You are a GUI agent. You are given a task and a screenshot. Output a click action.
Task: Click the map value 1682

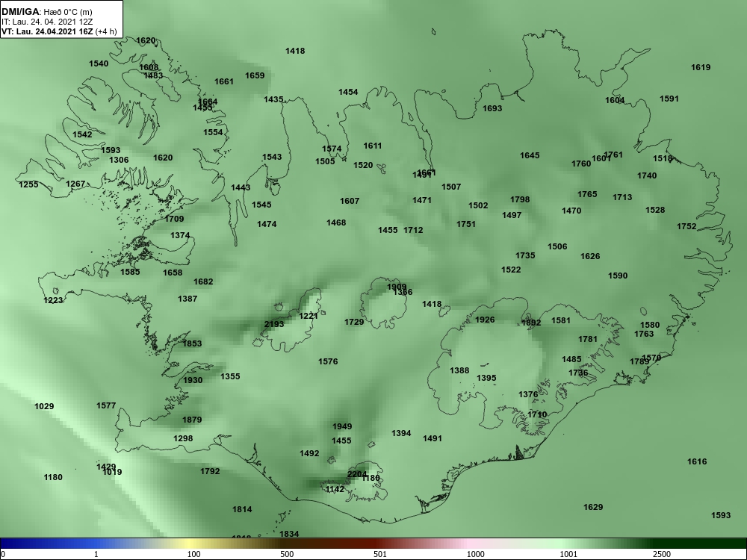(x=203, y=282)
